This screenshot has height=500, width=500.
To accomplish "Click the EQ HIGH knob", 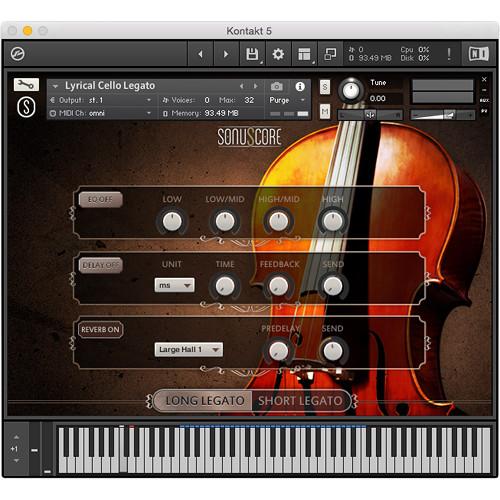I will pyautogui.click(x=333, y=221).
